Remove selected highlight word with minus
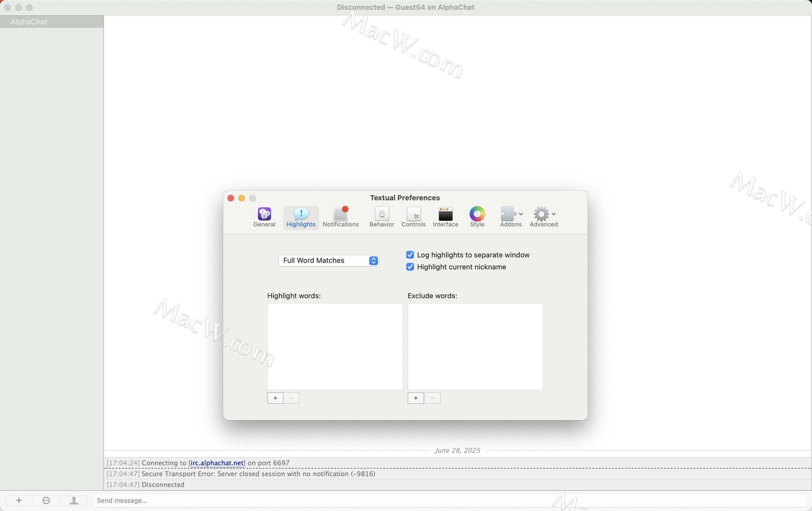This screenshot has width=812, height=511. click(x=291, y=398)
